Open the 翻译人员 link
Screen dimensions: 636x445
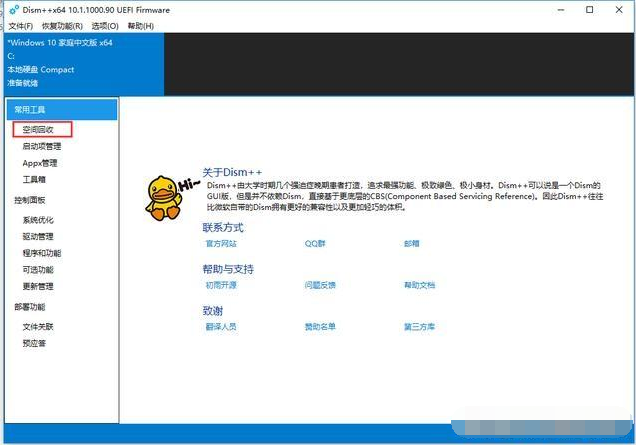221,327
